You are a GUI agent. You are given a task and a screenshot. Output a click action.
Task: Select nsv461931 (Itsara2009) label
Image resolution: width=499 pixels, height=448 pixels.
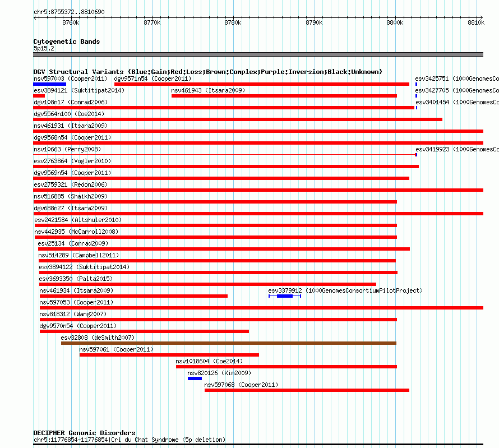[x=71, y=126]
